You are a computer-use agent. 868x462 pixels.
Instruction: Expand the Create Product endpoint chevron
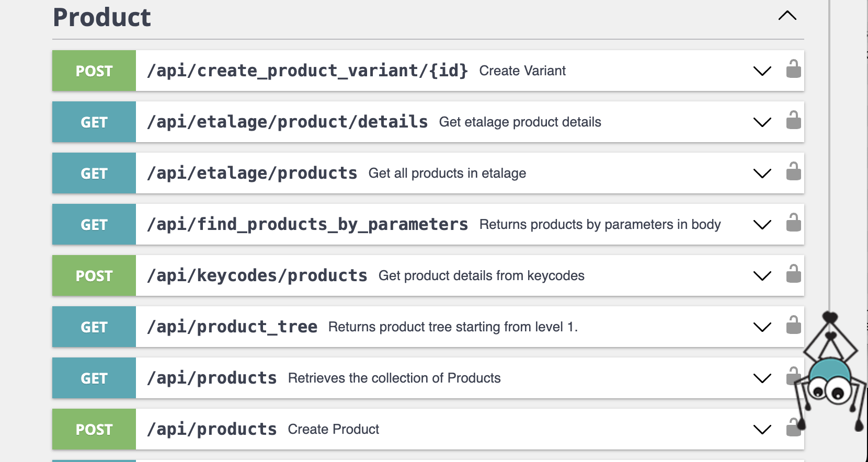762,430
